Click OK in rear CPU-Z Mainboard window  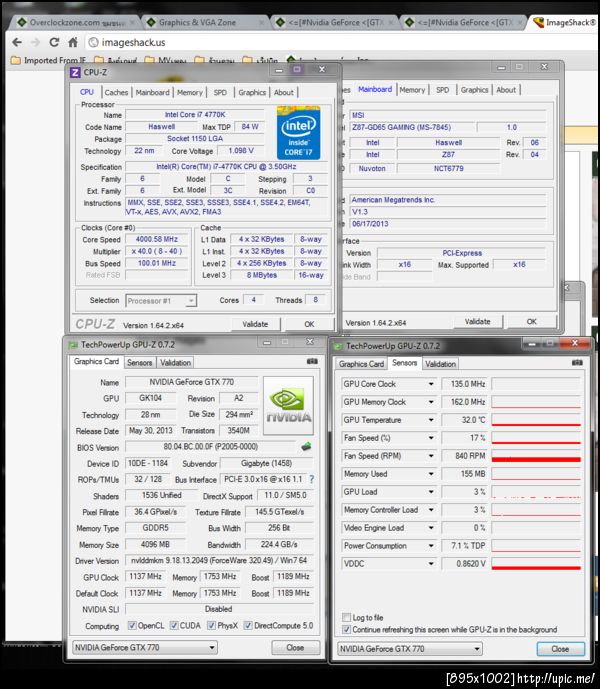[531, 322]
